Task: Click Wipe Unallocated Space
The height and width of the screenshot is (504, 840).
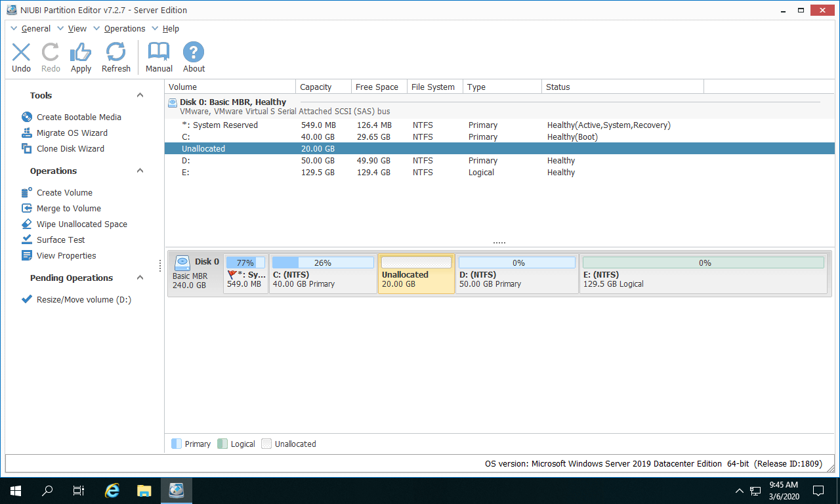Action: [x=81, y=224]
